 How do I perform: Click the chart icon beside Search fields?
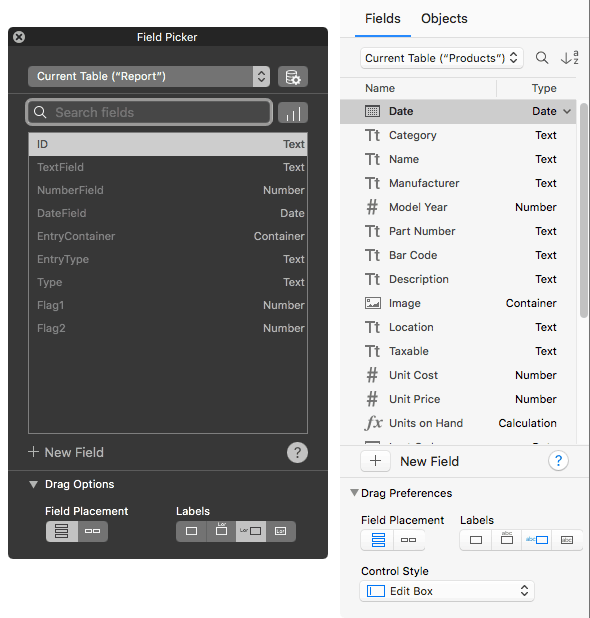point(292,113)
